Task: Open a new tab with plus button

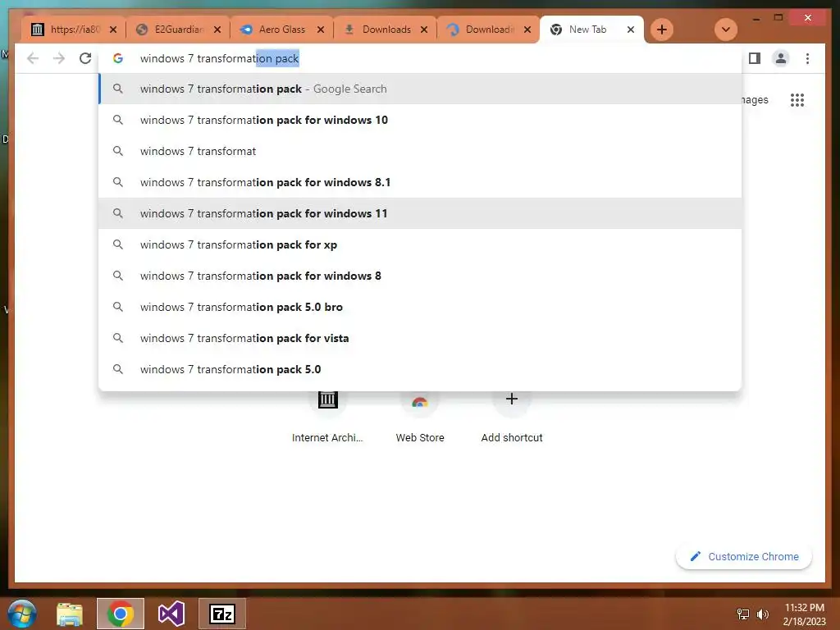Action: coord(662,30)
